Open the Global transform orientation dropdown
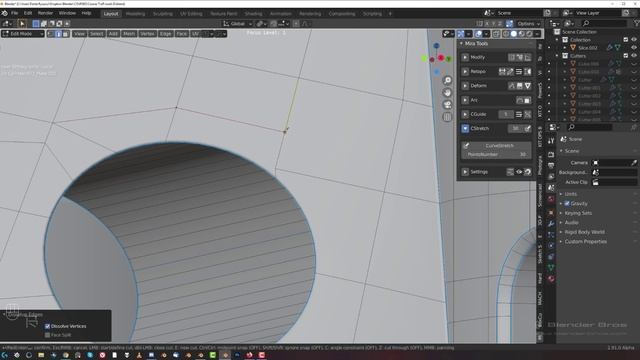The height and width of the screenshot is (360, 640). click(238, 24)
